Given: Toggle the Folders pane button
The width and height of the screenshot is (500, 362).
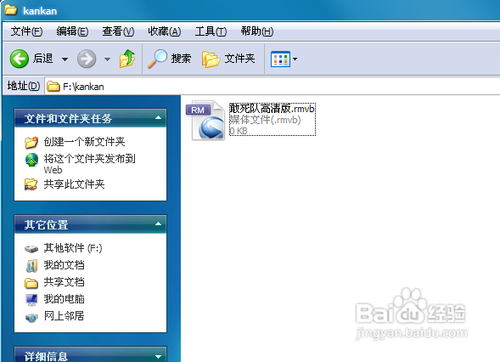Looking at the screenshot, I should pyautogui.click(x=228, y=59).
